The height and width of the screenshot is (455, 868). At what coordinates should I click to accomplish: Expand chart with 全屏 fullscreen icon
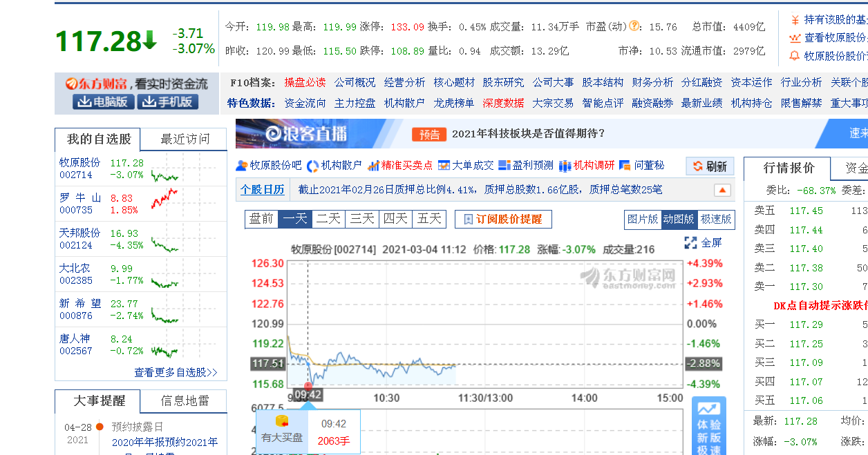[703, 242]
